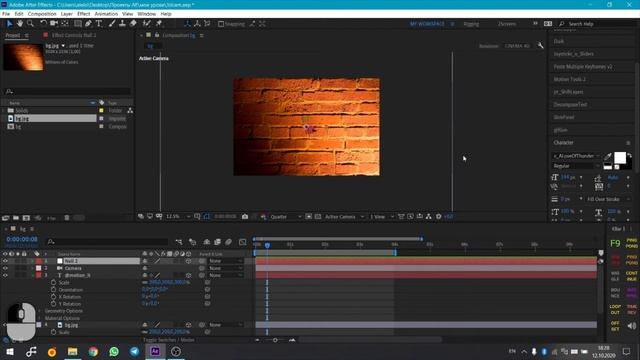Expand Geometry Options group
The image size is (640, 360).
(x=39, y=311)
